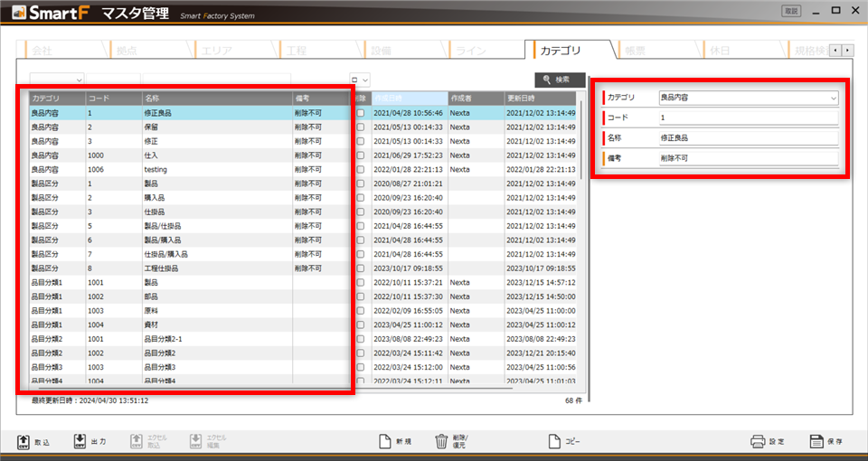Image resolution: width=868 pixels, height=461 pixels.
Task: Save changes with the 保存 icon
Action: [x=816, y=441]
